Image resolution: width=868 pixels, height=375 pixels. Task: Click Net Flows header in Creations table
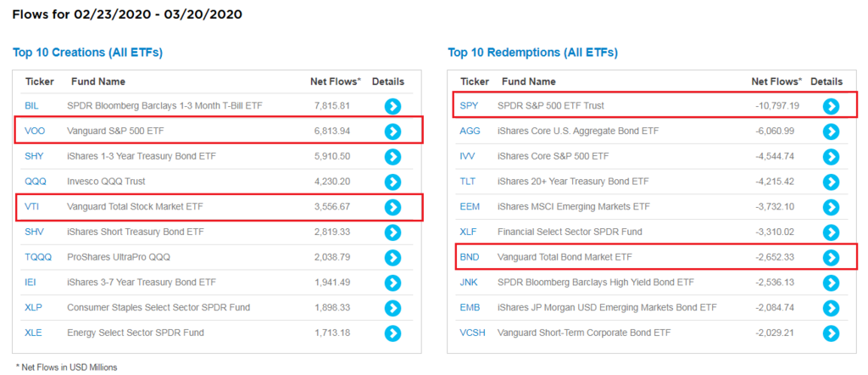[336, 81]
